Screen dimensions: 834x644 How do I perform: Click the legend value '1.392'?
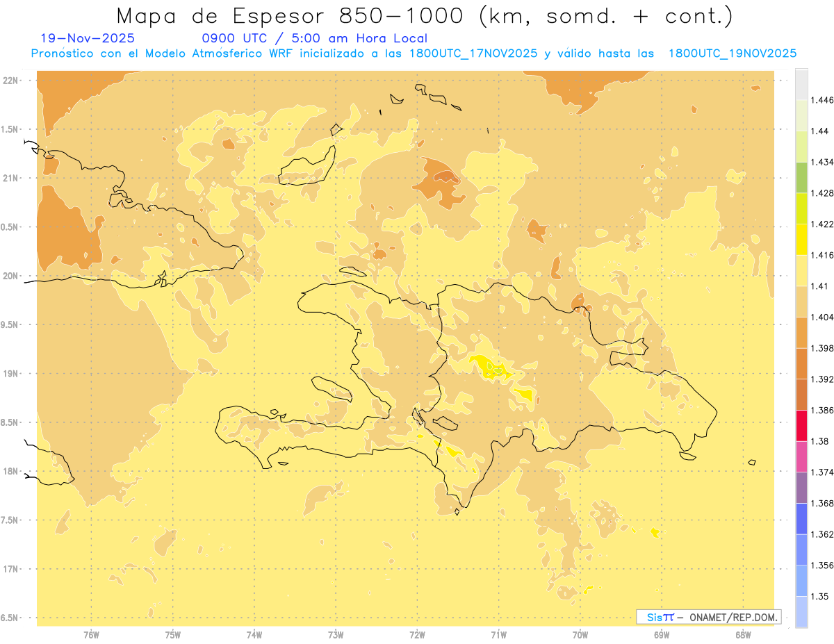(823, 379)
